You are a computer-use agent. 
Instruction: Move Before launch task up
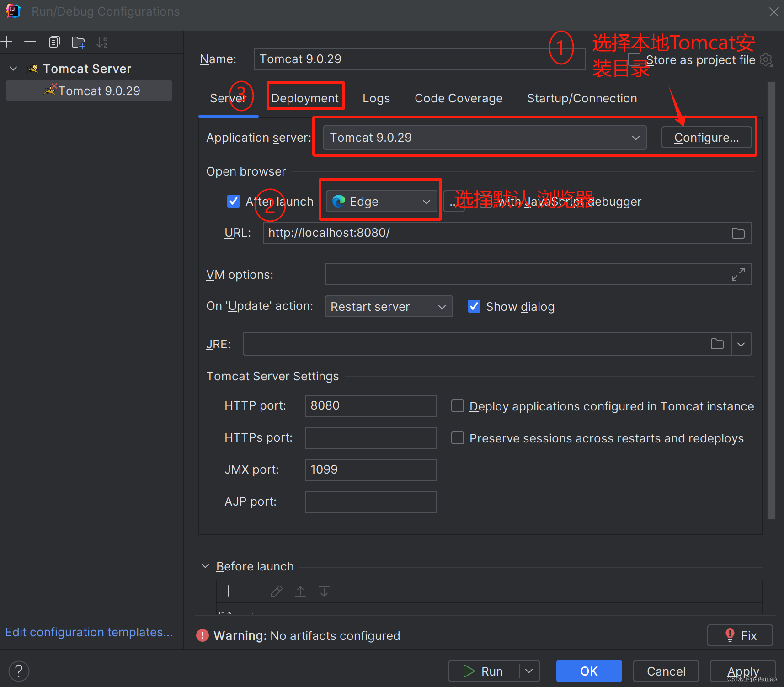coord(300,591)
